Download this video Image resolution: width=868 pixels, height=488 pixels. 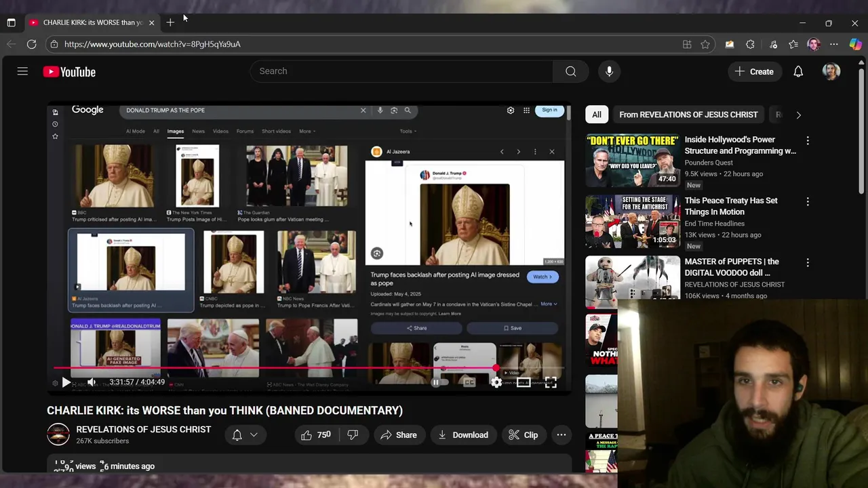[463, 435]
